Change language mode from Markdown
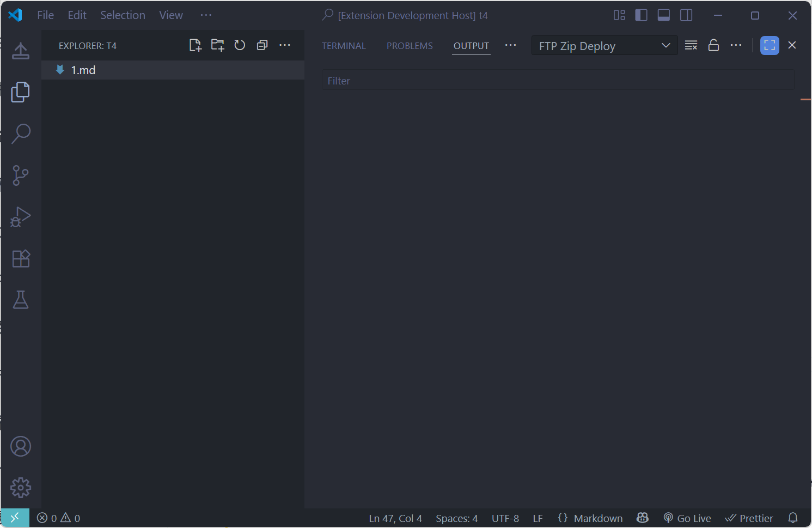Image resolution: width=812 pixels, height=528 pixels. point(598,518)
